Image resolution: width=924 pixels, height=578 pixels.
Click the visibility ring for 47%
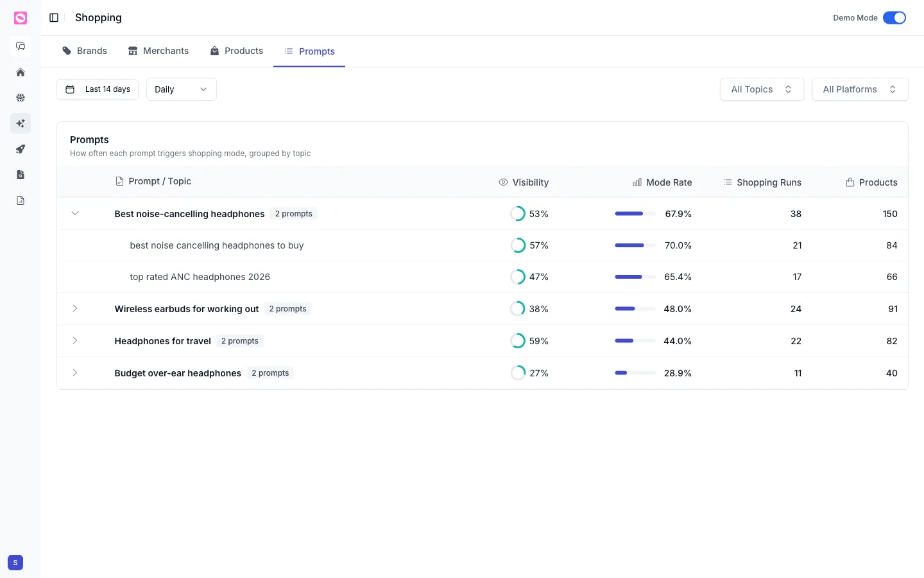[518, 277]
